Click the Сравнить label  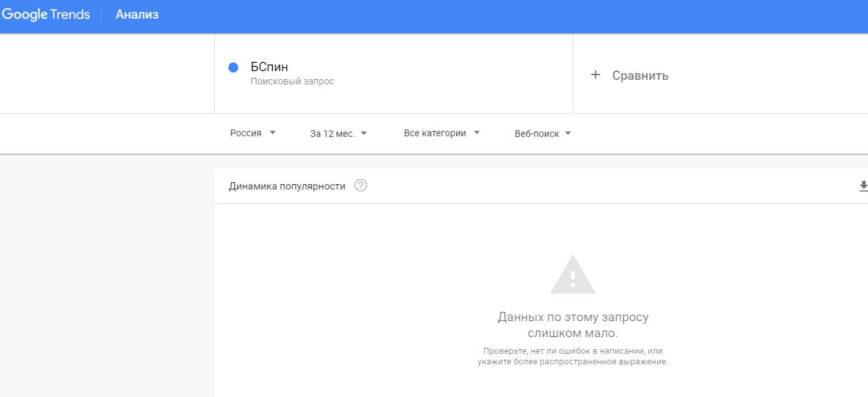pyautogui.click(x=640, y=76)
